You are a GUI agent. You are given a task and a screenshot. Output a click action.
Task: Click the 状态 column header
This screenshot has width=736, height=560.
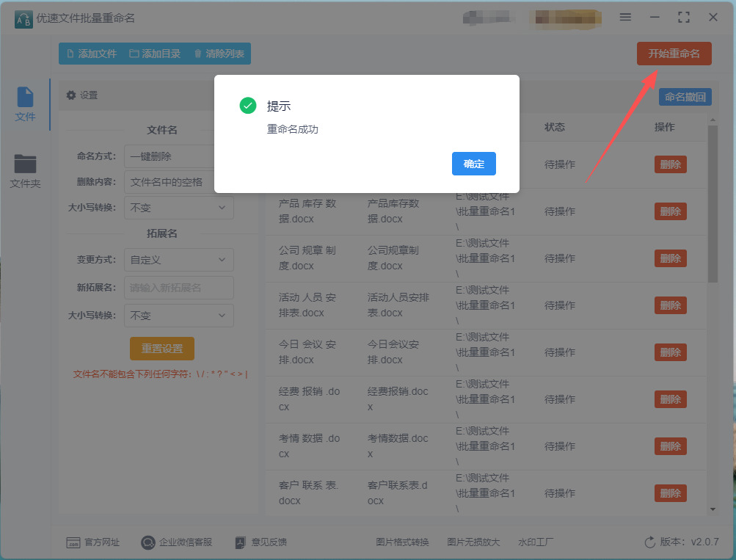click(554, 127)
